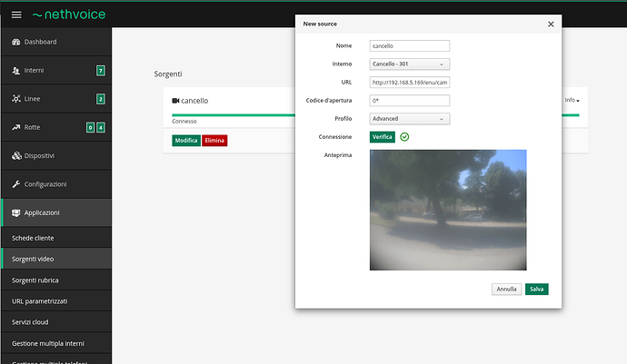Click the camera icon beside cancello

coord(175,101)
